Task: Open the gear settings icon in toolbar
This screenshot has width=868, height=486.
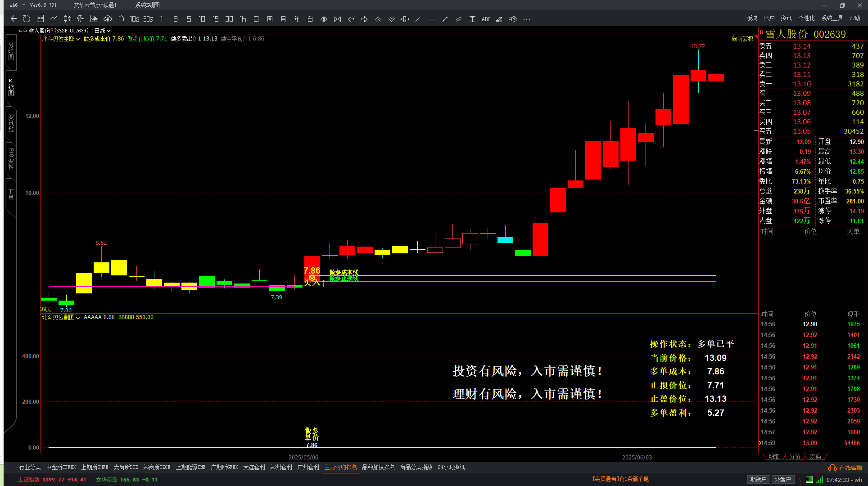Action: click(513, 19)
